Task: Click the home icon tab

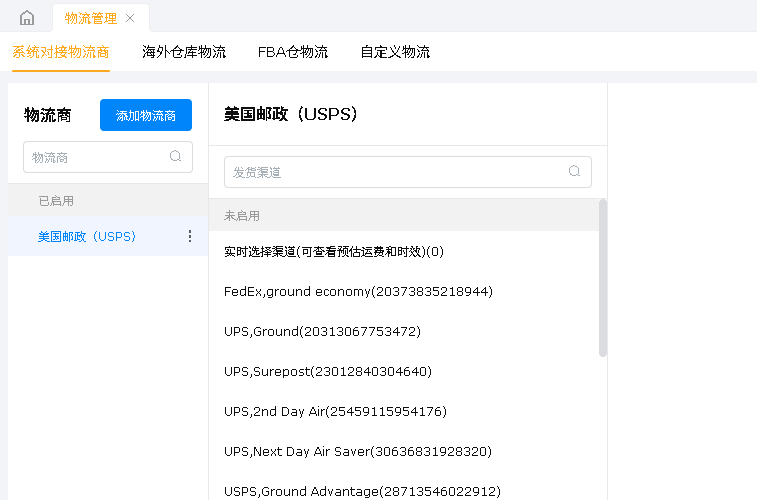Action: (x=27, y=18)
